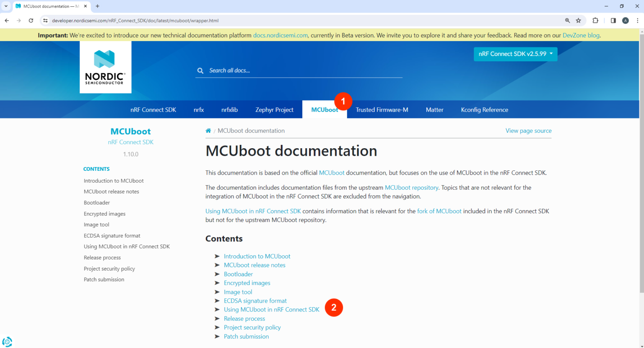Reload the current page
The height and width of the screenshot is (348, 644).
pos(31,20)
